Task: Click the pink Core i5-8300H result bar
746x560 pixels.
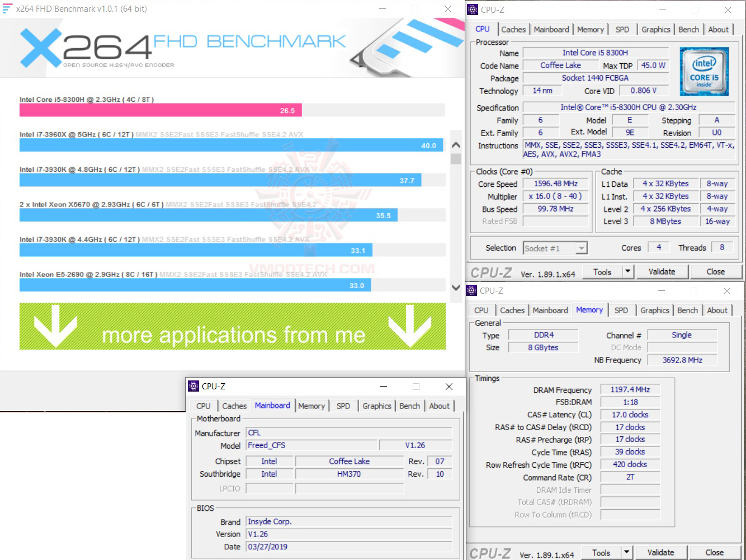Action: [x=160, y=110]
